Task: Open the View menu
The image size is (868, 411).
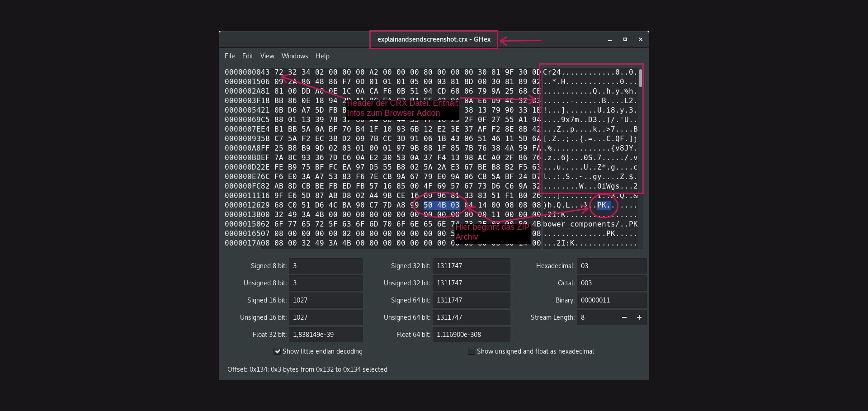Action: [x=267, y=56]
